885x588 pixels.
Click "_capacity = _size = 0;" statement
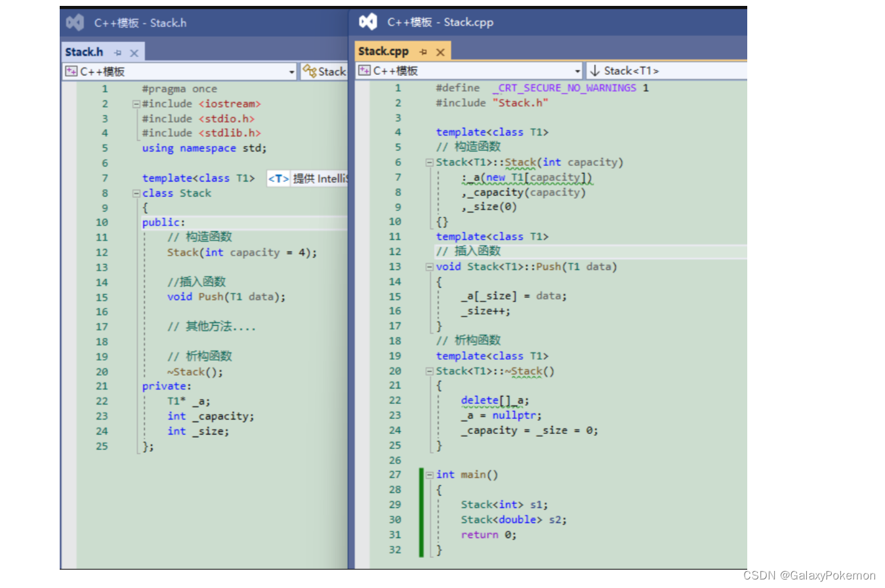point(529,431)
